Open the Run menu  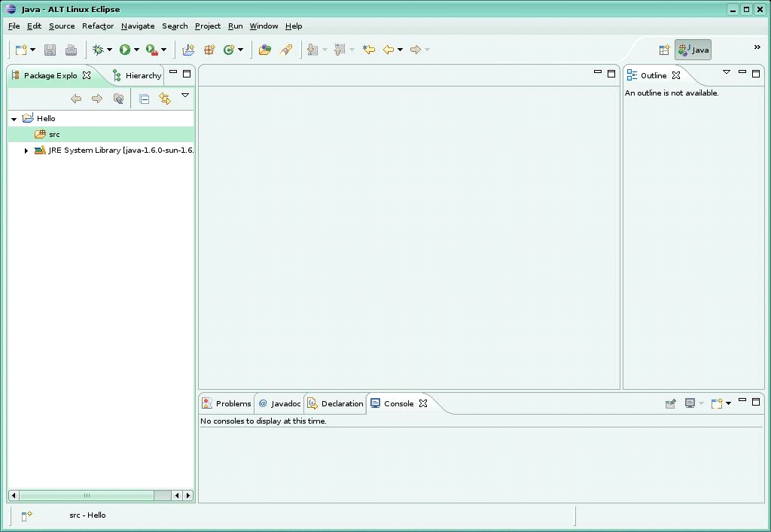tap(235, 26)
